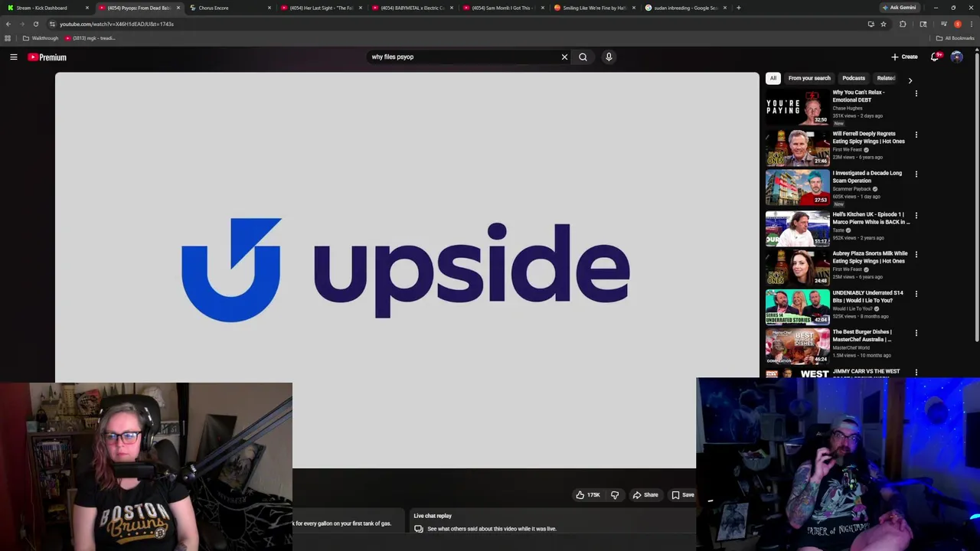This screenshot has height=551, width=980.
Task: Reload the page in browser toolbar
Action: click(35, 24)
